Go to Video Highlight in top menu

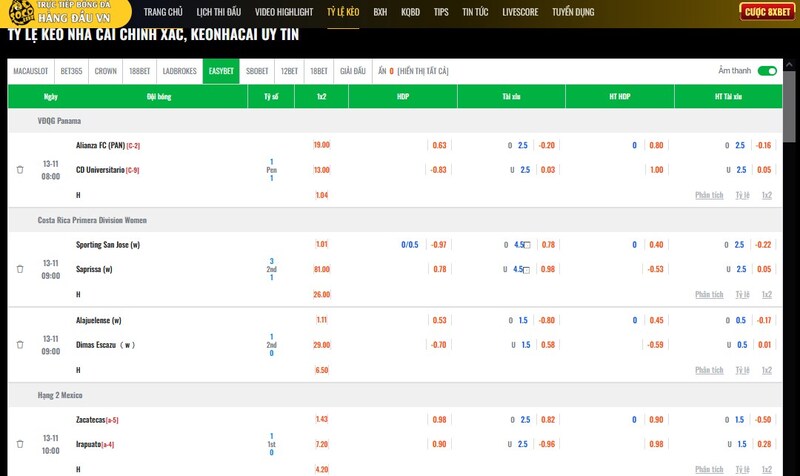click(x=284, y=12)
